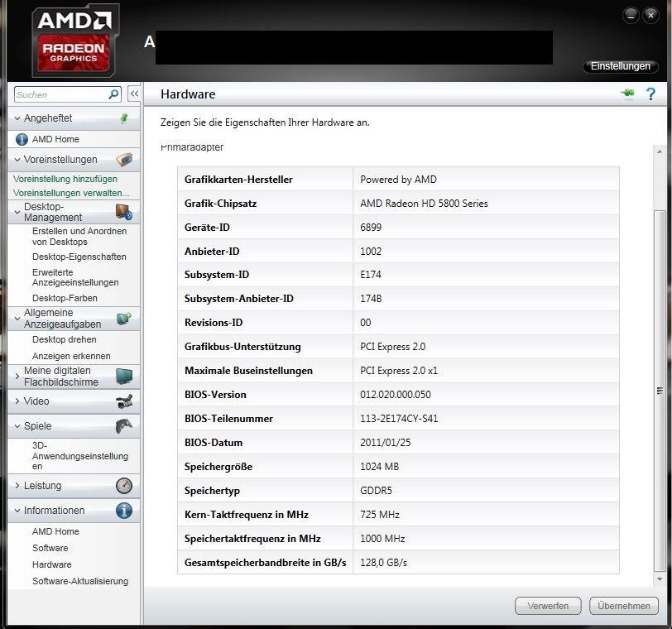Collapse the sidebar with double-arrow button
The image size is (672, 629).
coord(134,94)
